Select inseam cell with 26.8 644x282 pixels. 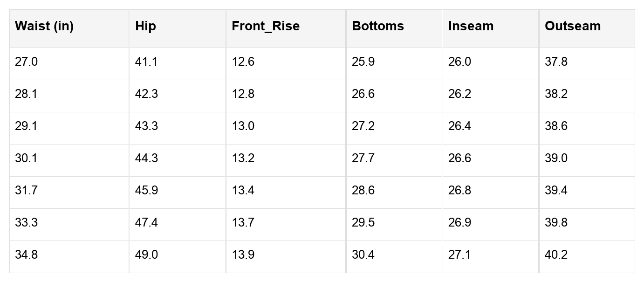(491, 193)
